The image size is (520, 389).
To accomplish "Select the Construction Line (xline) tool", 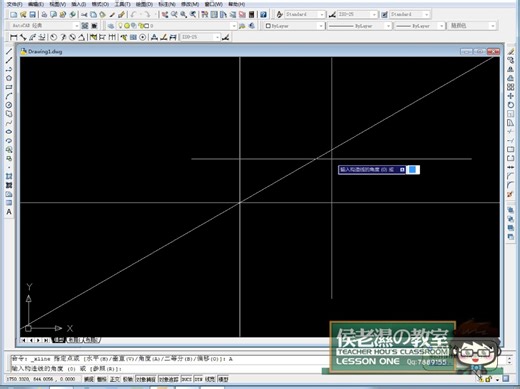I will tap(9, 60).
